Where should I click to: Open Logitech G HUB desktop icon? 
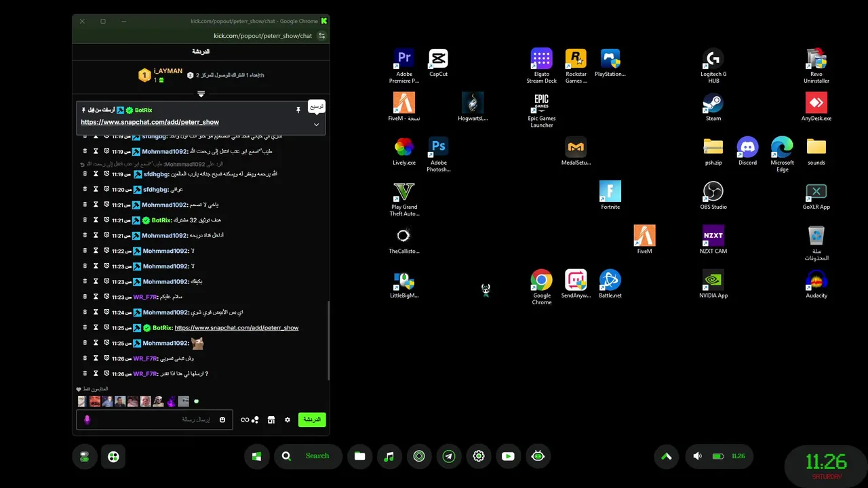[713, 66]
